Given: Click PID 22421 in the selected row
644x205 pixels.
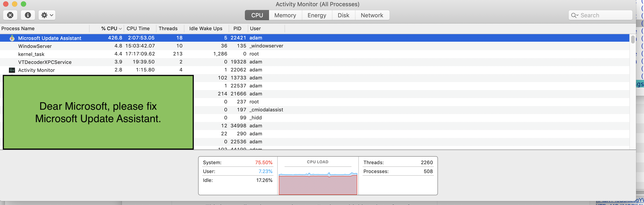Looking at the screenshot, I should point(238,38).
